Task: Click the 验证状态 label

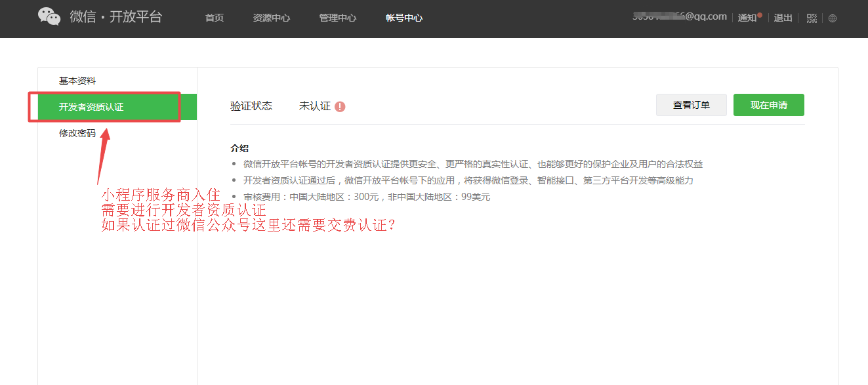Action: [x=251, y=106]
